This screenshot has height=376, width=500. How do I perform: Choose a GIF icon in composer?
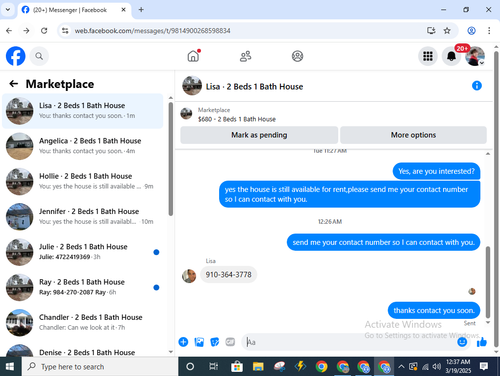click(230, 342)
